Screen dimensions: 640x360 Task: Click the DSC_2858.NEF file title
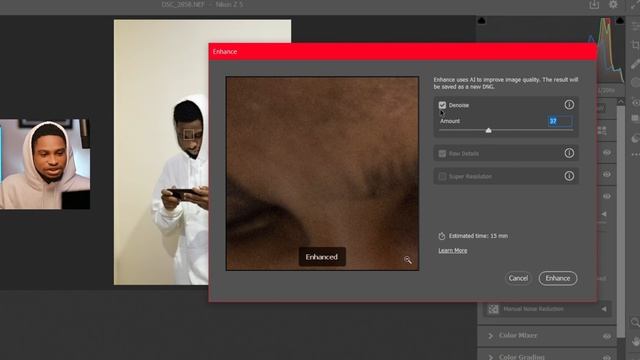point(183,4)
